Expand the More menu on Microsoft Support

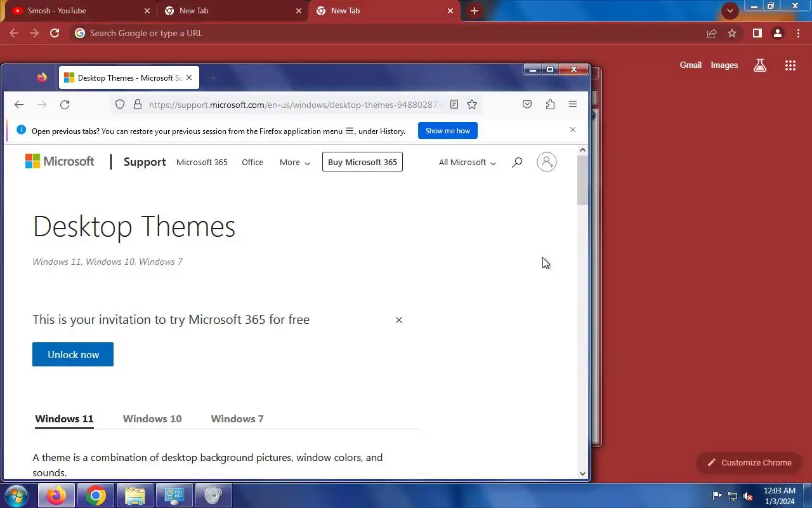tap(295, 163)
